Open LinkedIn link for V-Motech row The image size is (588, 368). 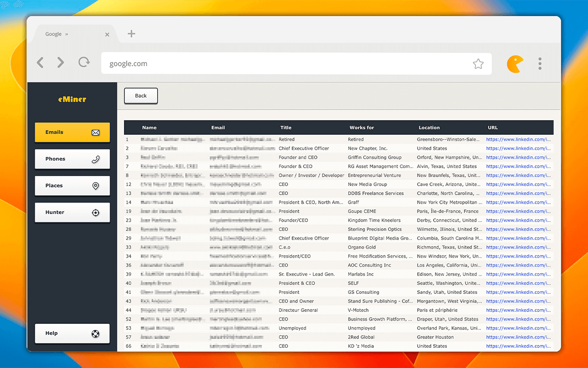pos(518,310)
